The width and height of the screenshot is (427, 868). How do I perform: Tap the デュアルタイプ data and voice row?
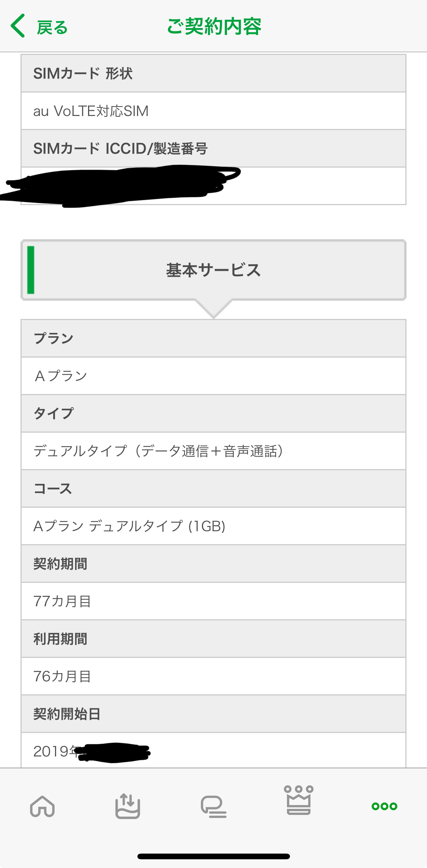tap(213, 451)
